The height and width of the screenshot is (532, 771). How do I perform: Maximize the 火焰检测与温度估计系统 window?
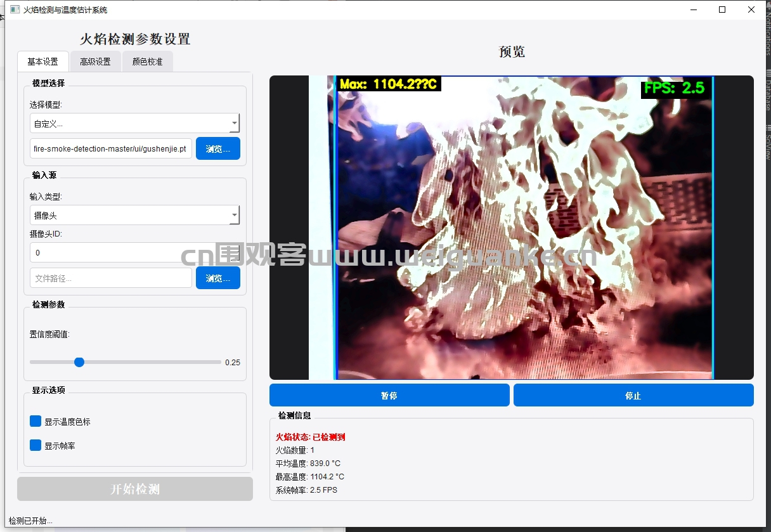tap(722, 10)
